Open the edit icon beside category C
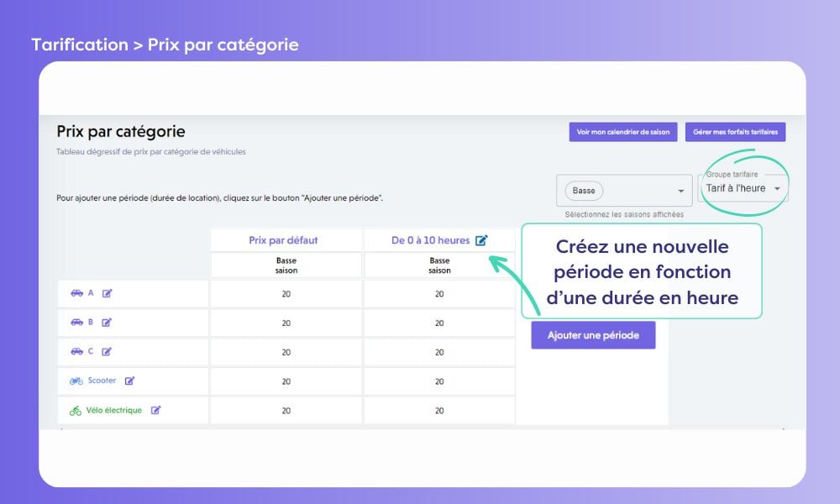Image resolution: width=840 pixels, height=504 pixels. coord(107,352)
